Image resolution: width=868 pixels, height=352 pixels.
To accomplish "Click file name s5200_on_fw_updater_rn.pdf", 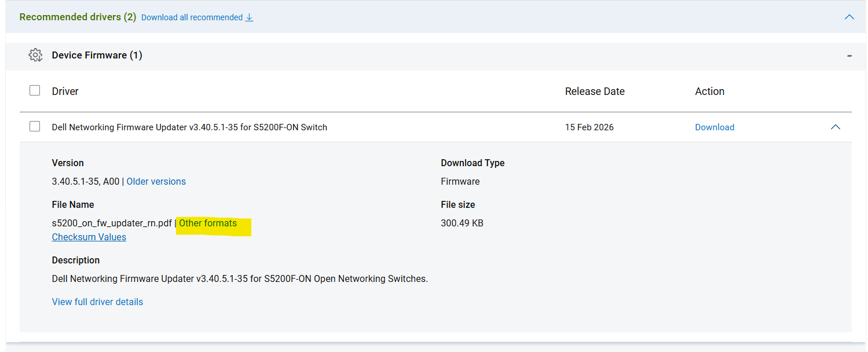I will coord(112,223).
